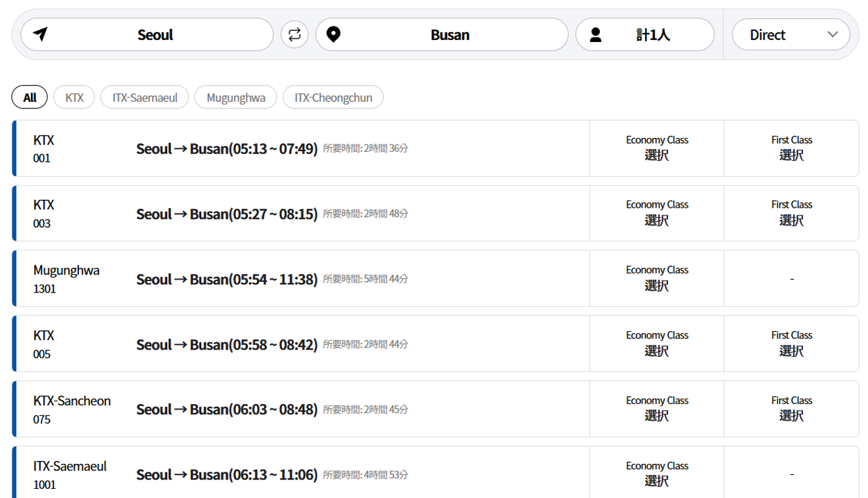This screenshot has height=498, width=868.
Task: Select First Class for KTX 001
Action: click(791, 148)
